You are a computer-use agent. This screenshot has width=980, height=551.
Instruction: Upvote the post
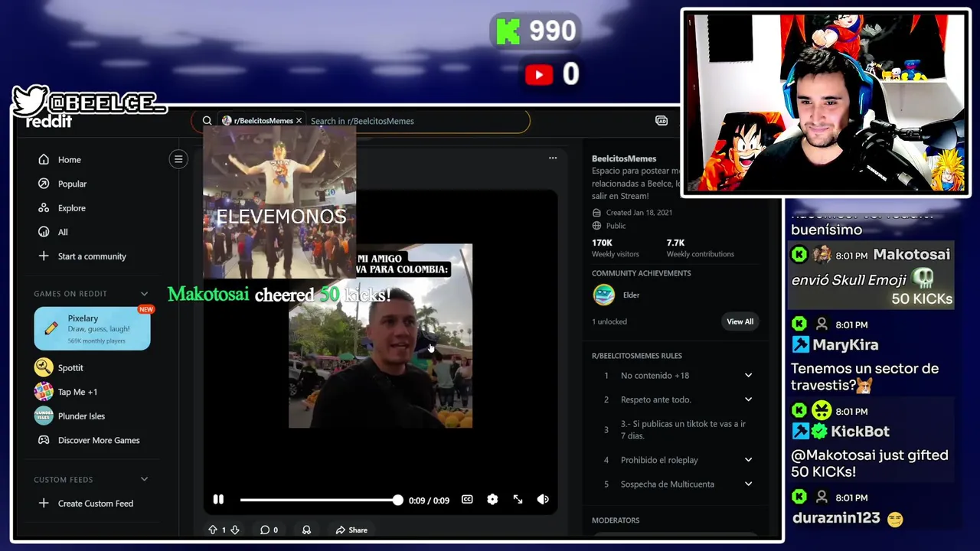point(213,530)
